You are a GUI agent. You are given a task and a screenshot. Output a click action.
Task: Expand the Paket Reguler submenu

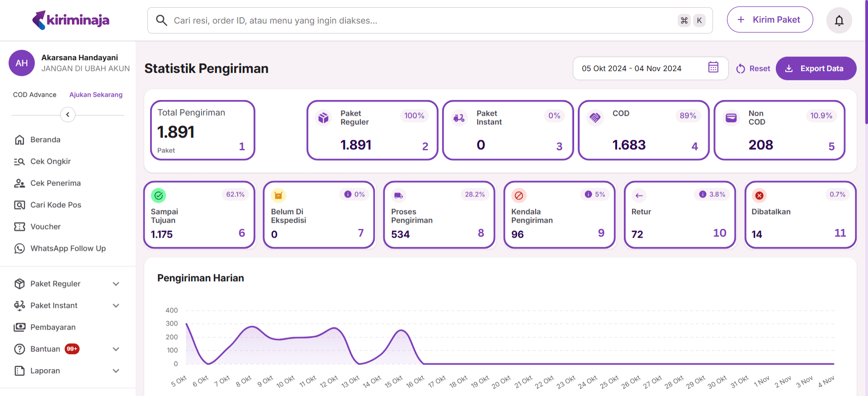116,284
